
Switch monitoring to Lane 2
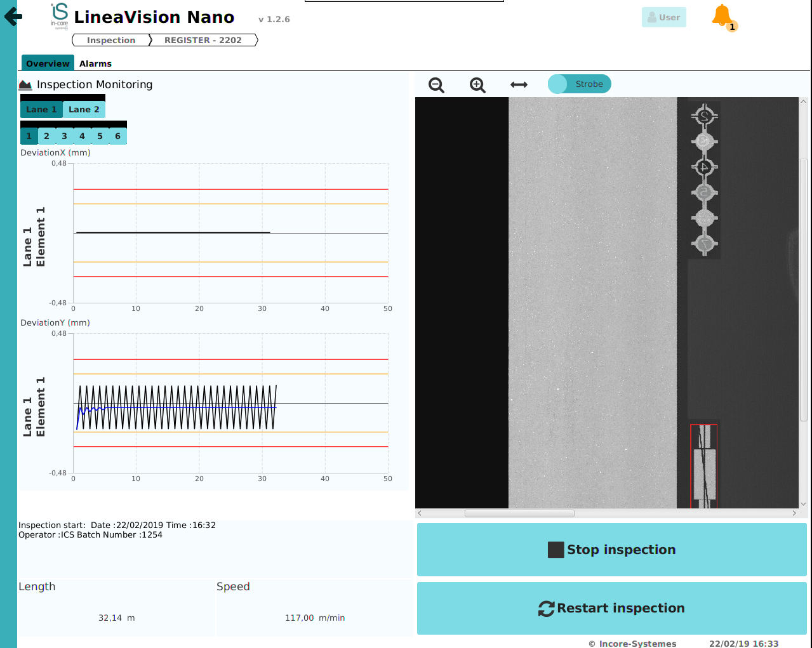[x=84, y=109]
